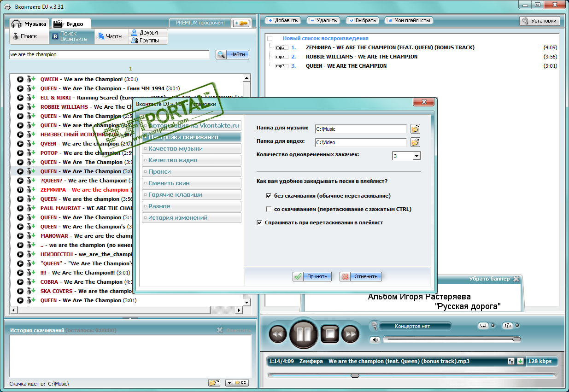
Task: Open "История изменений" settings section
Action: (192, 218)
